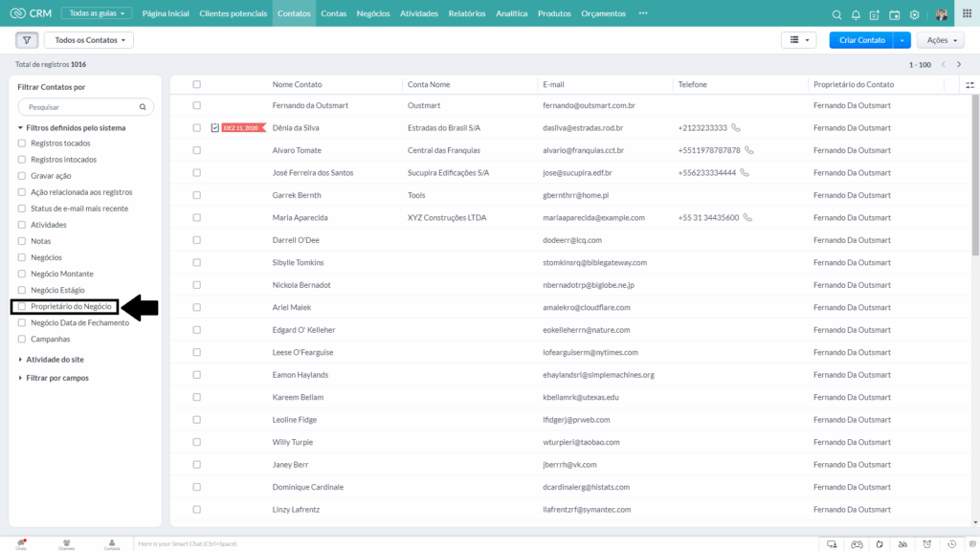Open the Criar Contato dropdown arrow
Image resolution: width=980 pixels, height=551 pixels.
902,40
